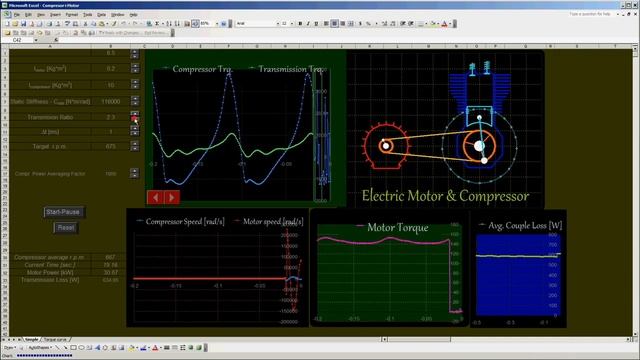Click the Static Stiffness spinner
640x360 pixels.
(x=135, y=100)
